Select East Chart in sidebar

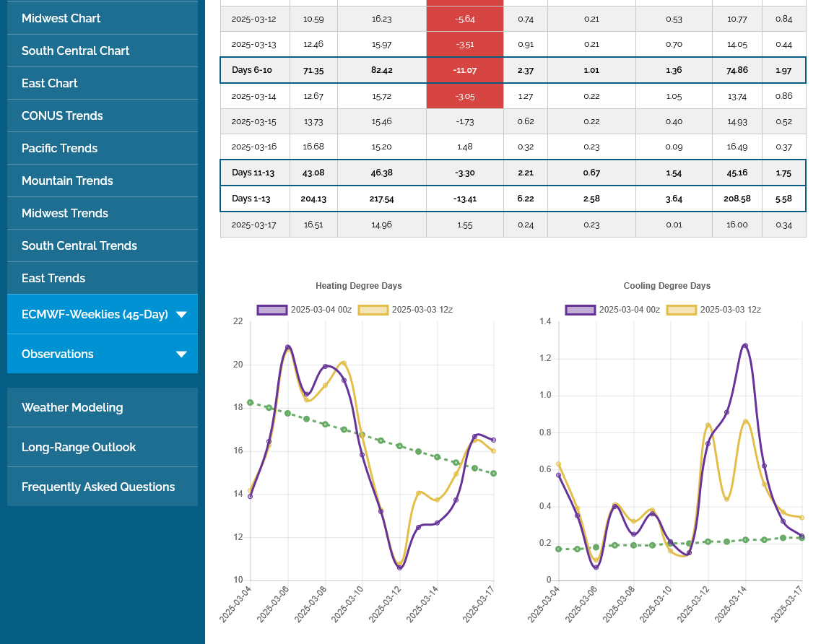[x=50, y=83]
